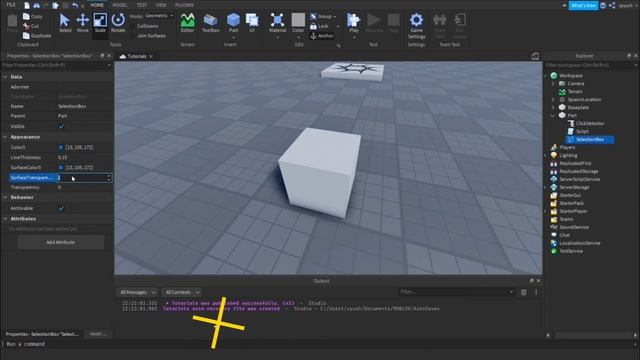Screen dimensions: 640x360
Task: Click the Filter Properties search box
Action: click(x=56, y=65)
